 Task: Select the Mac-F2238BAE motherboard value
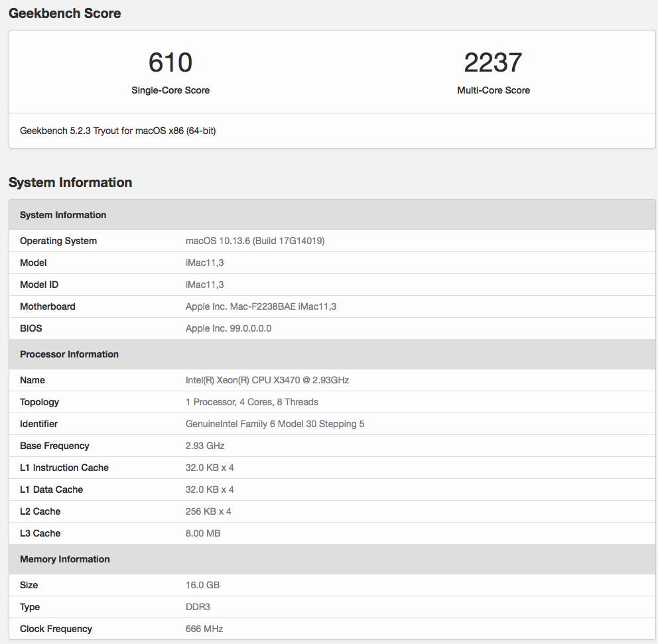click(x=261, y=306)
